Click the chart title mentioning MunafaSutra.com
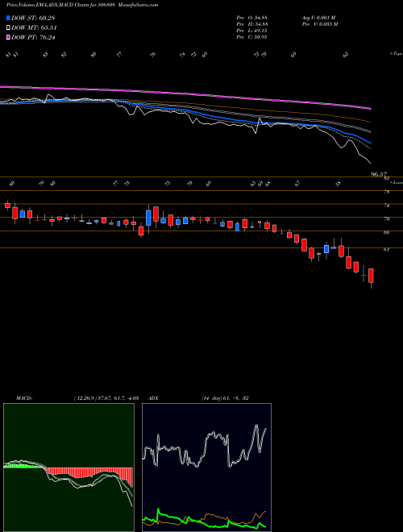The image size is (403, 532). pyautogui.click(x=82, y=5)
